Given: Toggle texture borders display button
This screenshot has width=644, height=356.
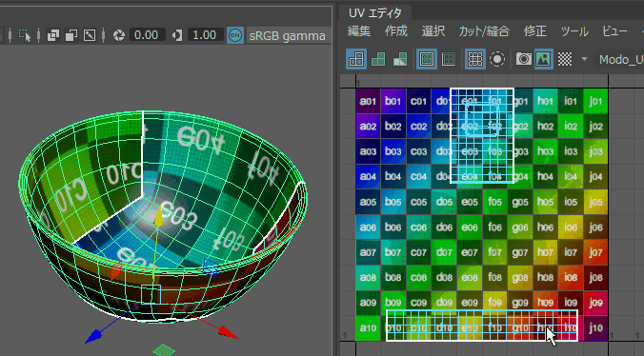Looking at the screenshot, I should tap(427, 59).
